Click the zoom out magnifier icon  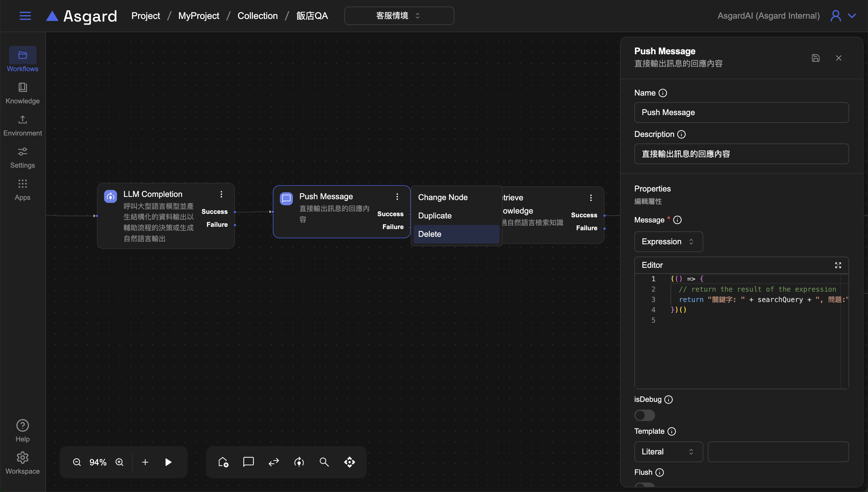click(77, 462)
